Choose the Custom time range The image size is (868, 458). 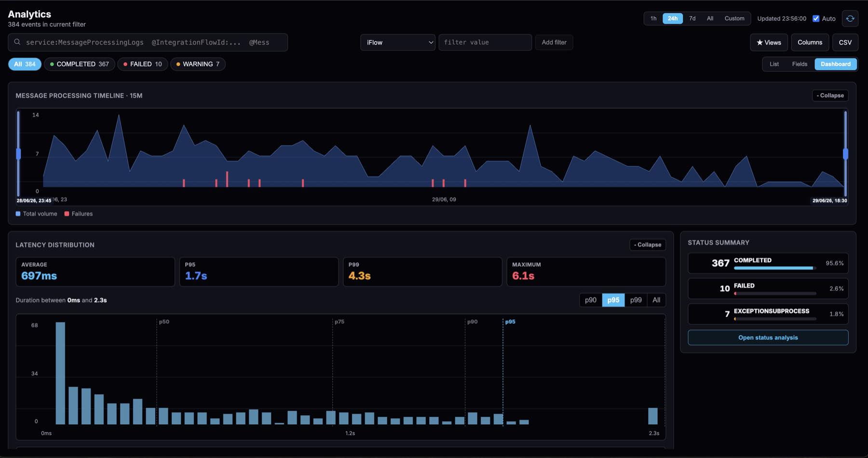[x=734, y=18]
